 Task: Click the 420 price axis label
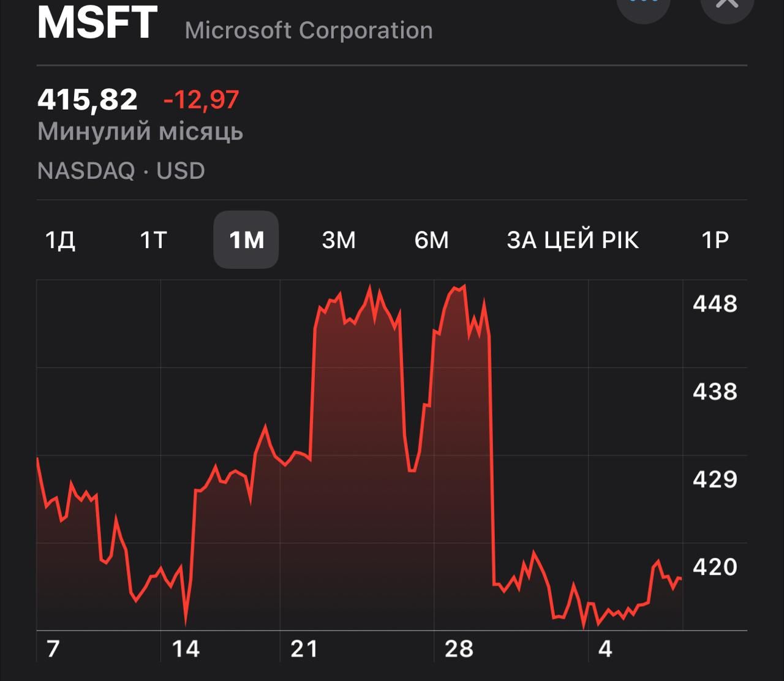[x=715, y=567]
